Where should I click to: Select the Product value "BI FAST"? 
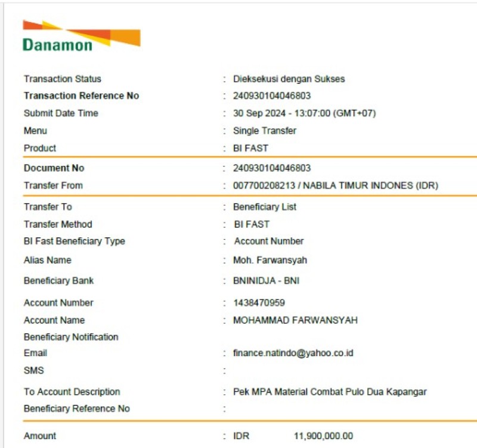(250, 148)
